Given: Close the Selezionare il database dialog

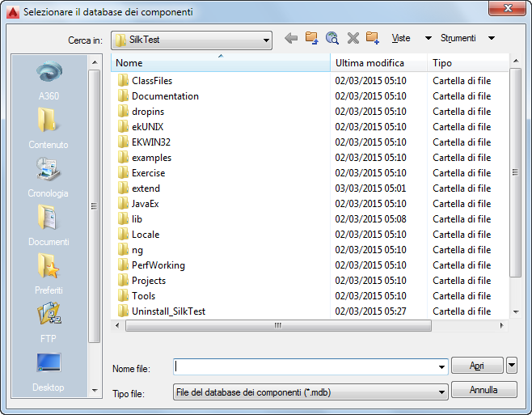Looking at the screenshot, I should tap(507, 8).
